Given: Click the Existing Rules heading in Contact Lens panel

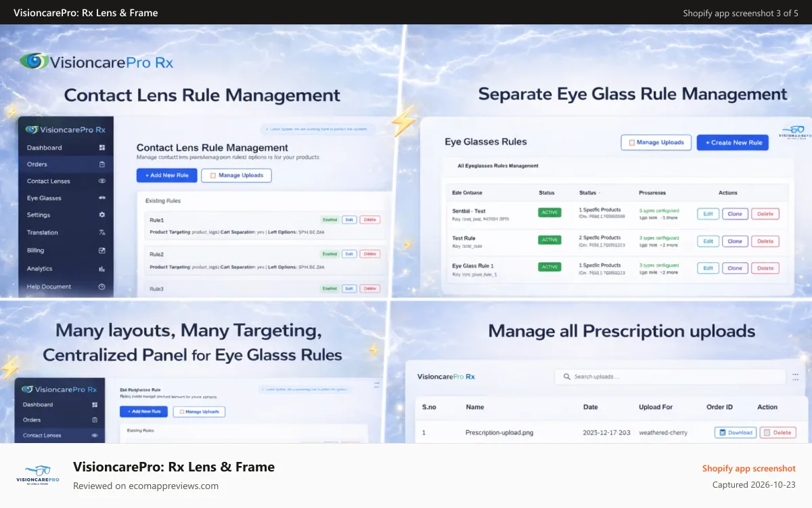Looking at the screenshot, I should coord(163,200).
